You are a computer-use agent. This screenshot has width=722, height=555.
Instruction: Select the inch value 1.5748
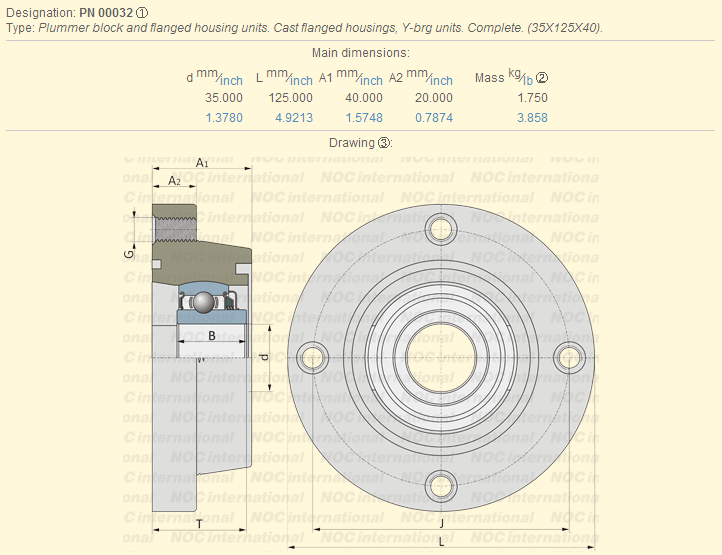point(364,118)
